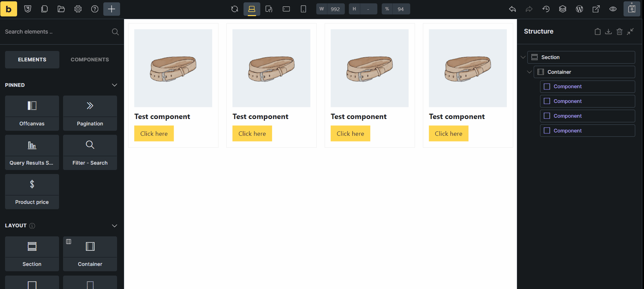The height and width of the screenshot is (289, 644).
Task: Collapse the LAYOUT category chevron
Action: click(114, 226)
